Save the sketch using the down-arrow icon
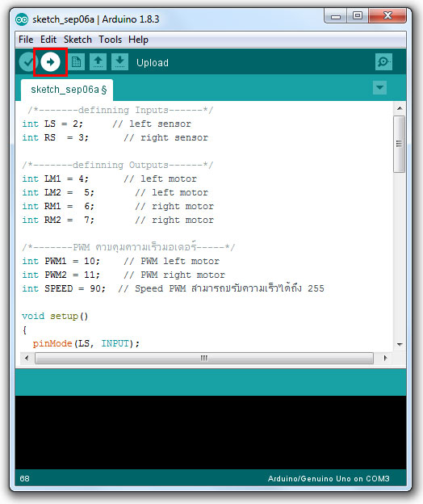Viewport: 423px width, 504px height. (119, 61)
